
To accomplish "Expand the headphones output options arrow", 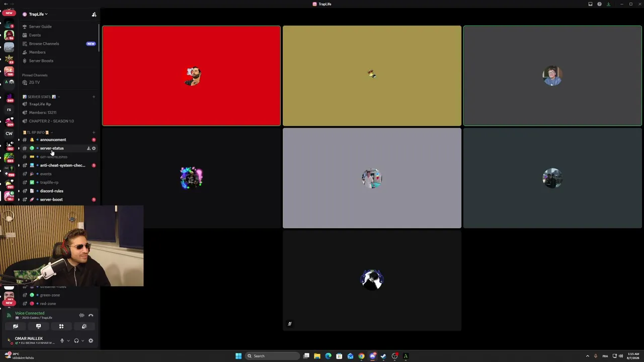I will point(83,341).
